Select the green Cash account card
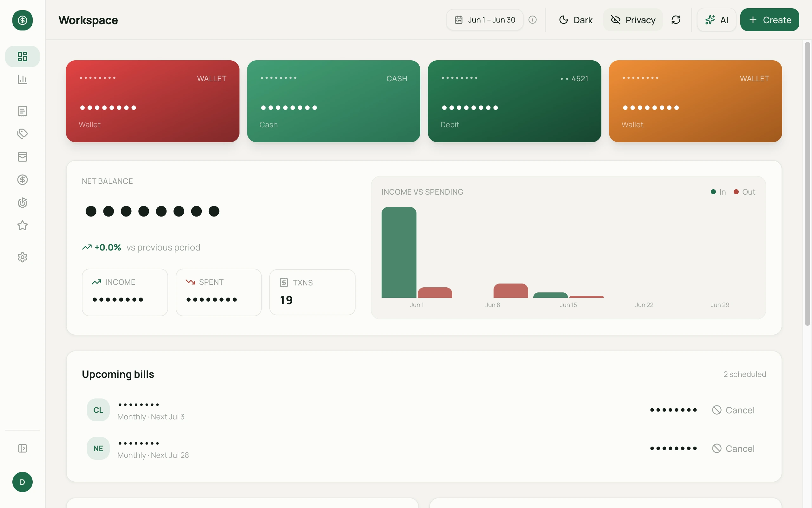812x508 pixels. click(334, 101)
